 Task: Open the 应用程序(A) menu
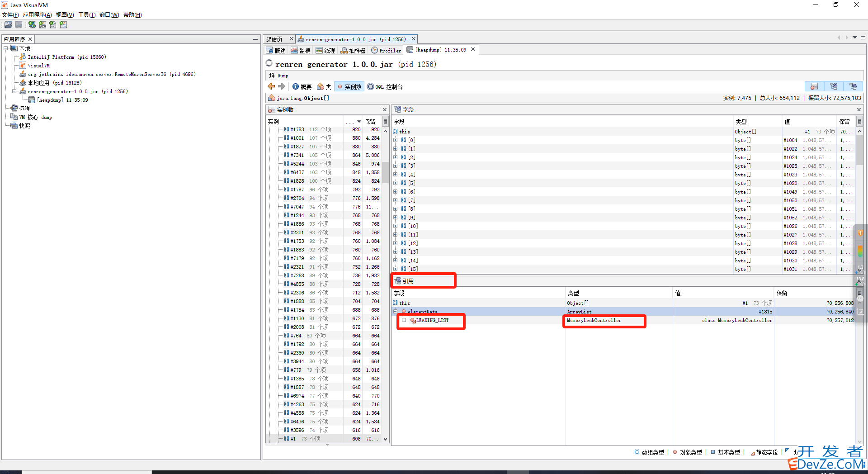tap(37, 15)
